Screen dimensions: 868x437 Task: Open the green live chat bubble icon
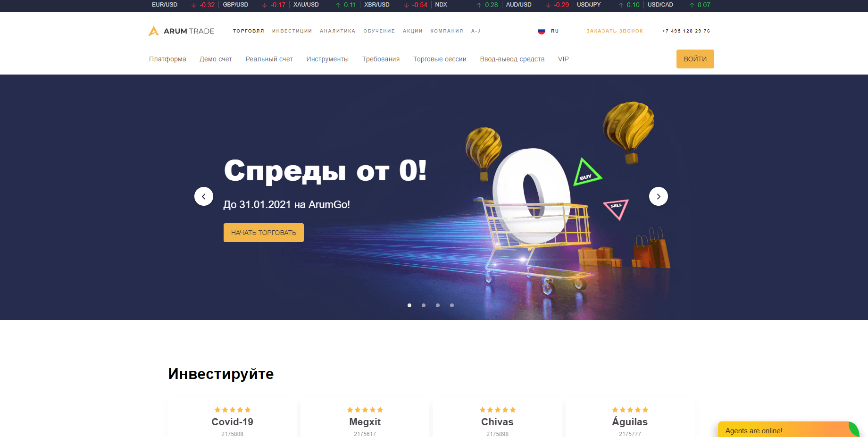(854, 429)
